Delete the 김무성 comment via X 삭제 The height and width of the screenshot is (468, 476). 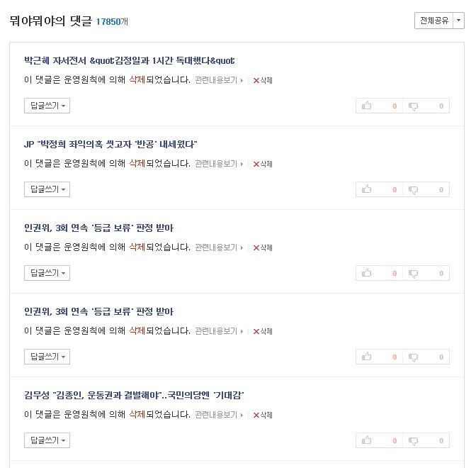263,415
